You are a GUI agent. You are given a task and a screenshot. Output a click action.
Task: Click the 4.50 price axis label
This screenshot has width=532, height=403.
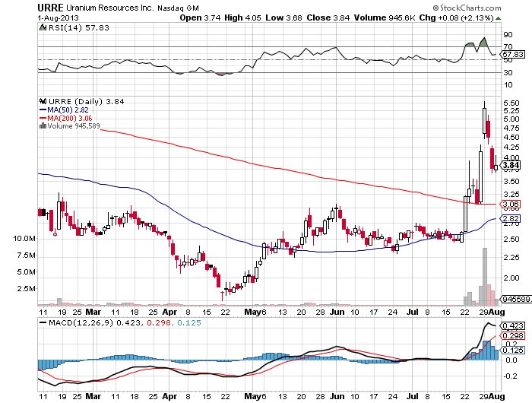coord(511,138)
